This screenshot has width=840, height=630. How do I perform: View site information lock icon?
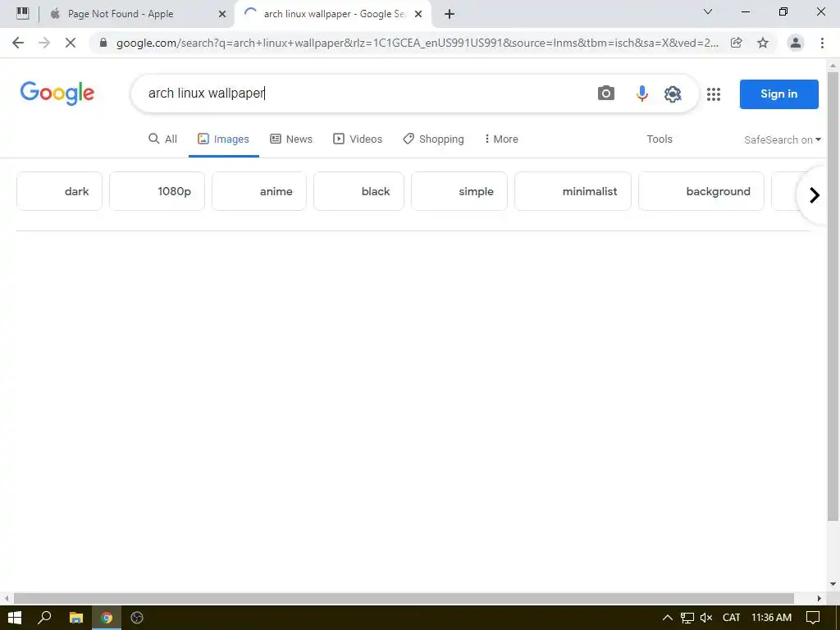coord(103,43)
